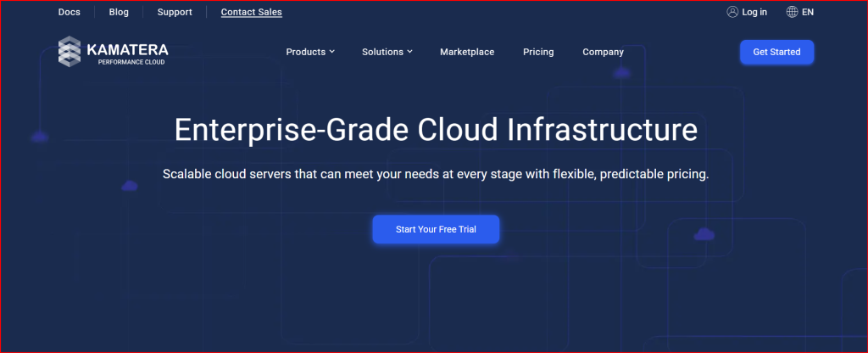Open the Products menu label
This screenshot has width=868, height=353.
[305, 52]
